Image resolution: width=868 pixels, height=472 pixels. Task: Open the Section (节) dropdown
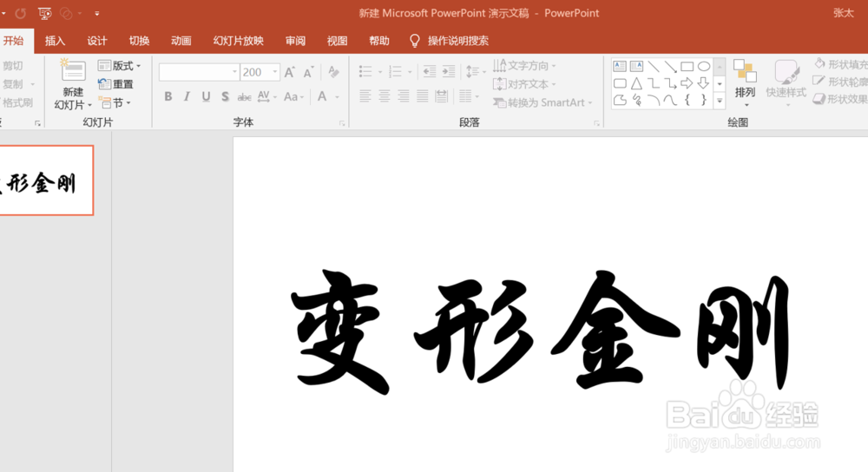[x=115, y=102]
